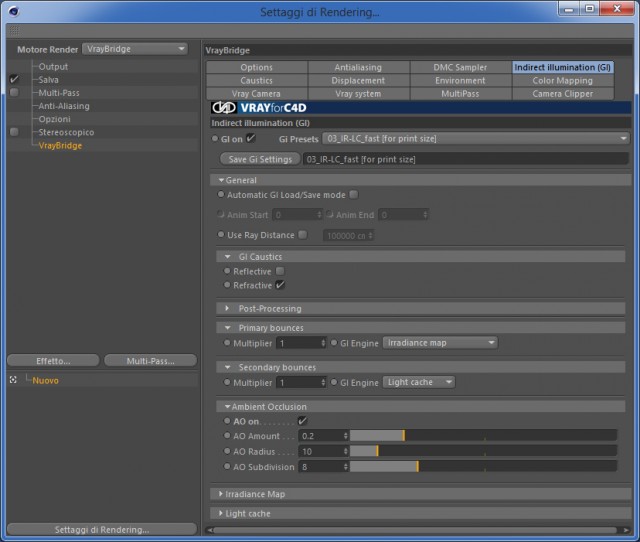This screenshot has height=542, width=640.
Task: Click the Effetto... button
Action: point(53,361)
